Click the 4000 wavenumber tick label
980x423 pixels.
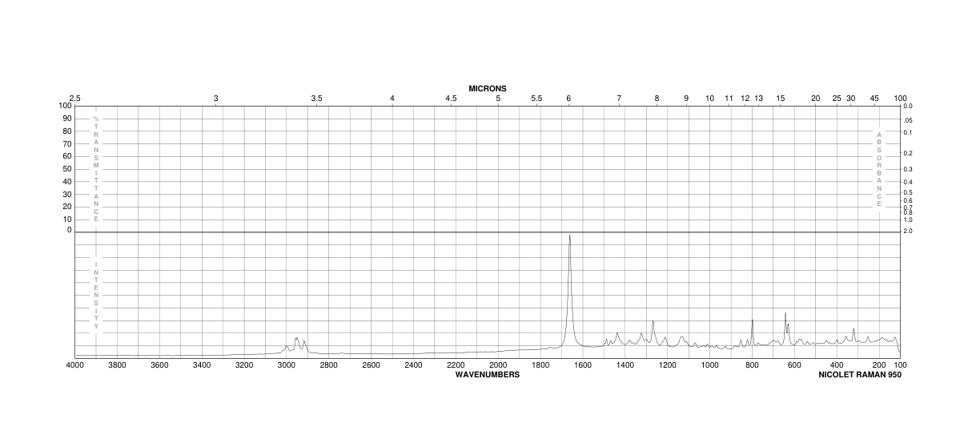click(x=74, y=365)
